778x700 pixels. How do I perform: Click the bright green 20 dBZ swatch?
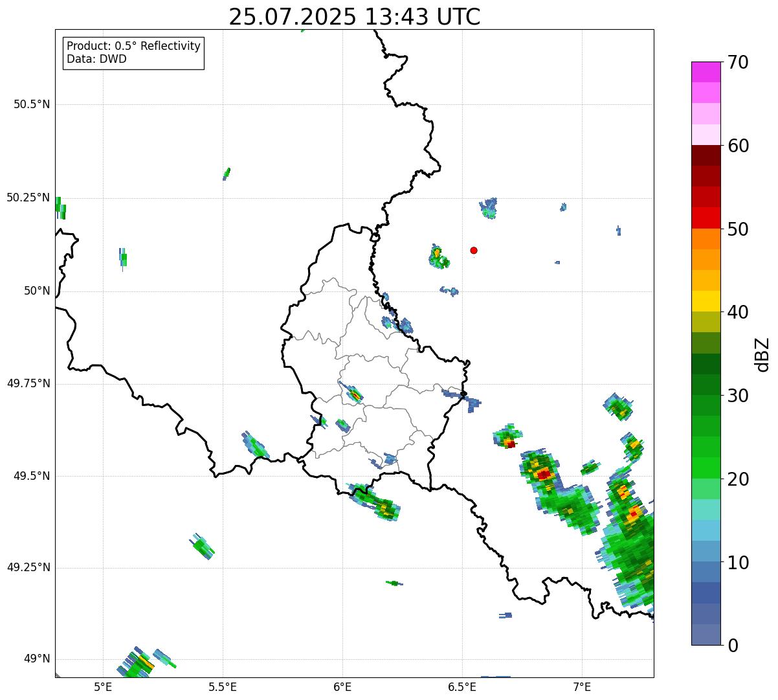(x=706, y=468)
